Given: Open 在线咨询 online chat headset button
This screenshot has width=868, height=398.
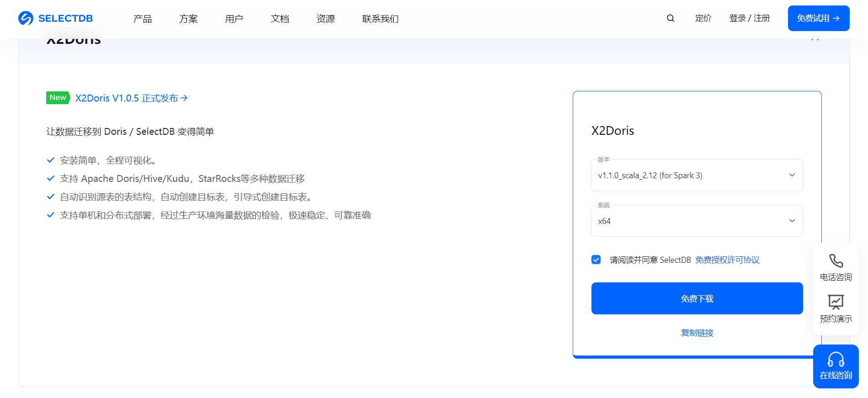Looking at the screenshot, I should 836,366.
